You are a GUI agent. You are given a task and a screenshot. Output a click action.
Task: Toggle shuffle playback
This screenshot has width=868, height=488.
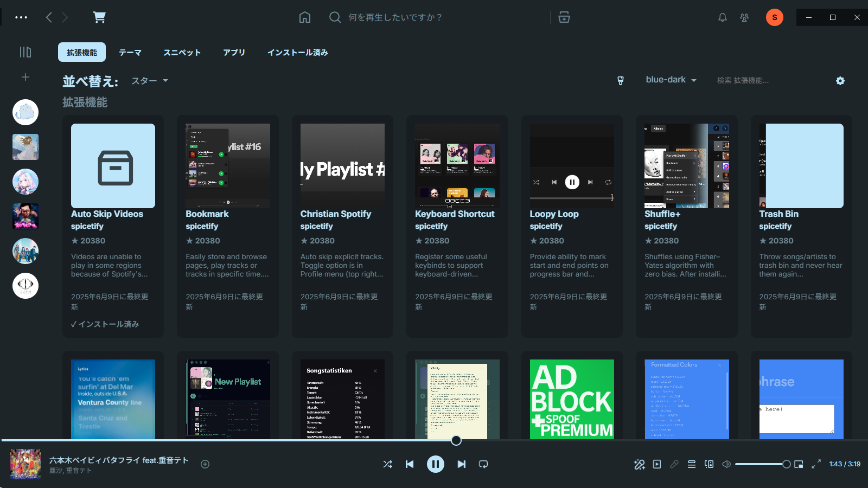click(387, 464)
